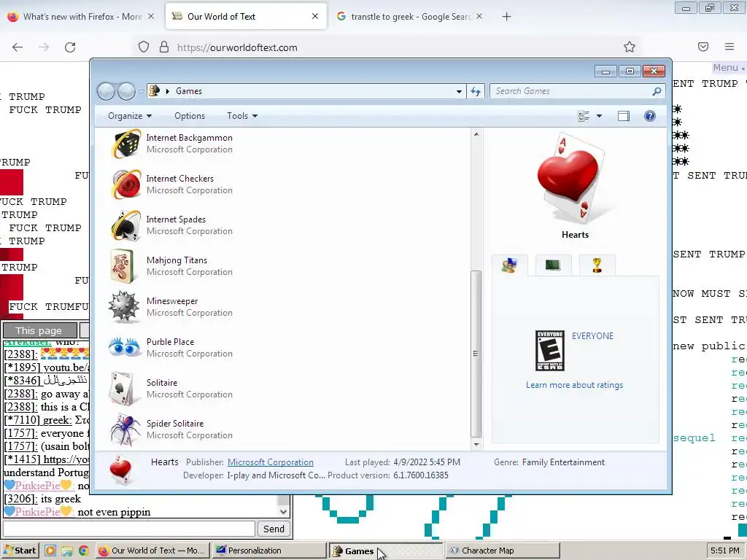Switch to the ratings tab in preview
Image resolution: width=747 pixels, height=560 pixels.
[509, 265]
